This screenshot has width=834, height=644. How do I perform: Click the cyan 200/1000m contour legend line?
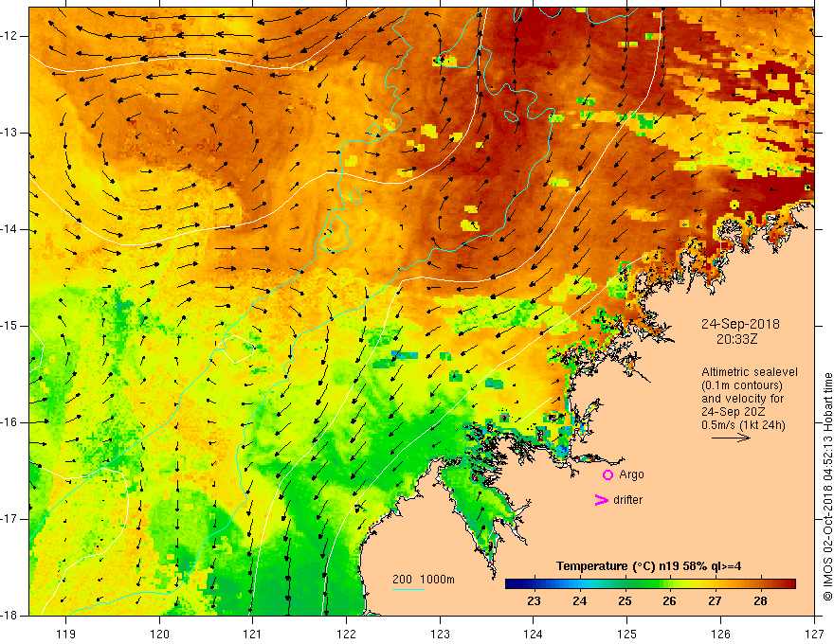(408, 589)
